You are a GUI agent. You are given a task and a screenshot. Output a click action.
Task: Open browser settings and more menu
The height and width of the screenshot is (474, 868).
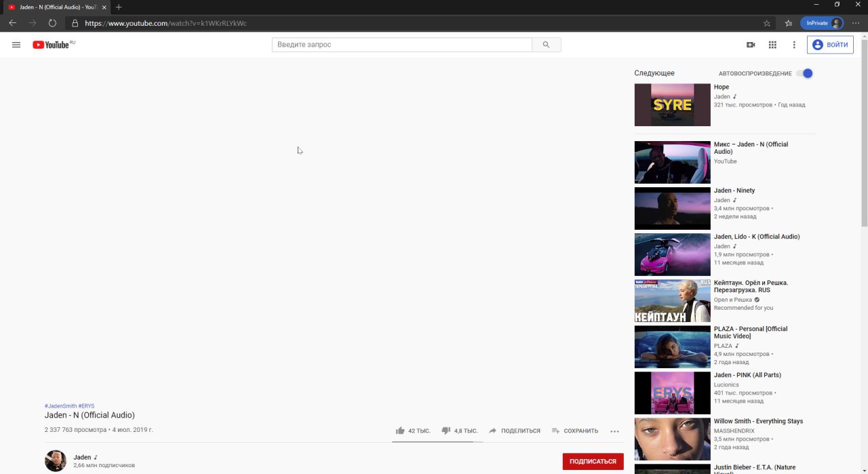tap(856, 23)
